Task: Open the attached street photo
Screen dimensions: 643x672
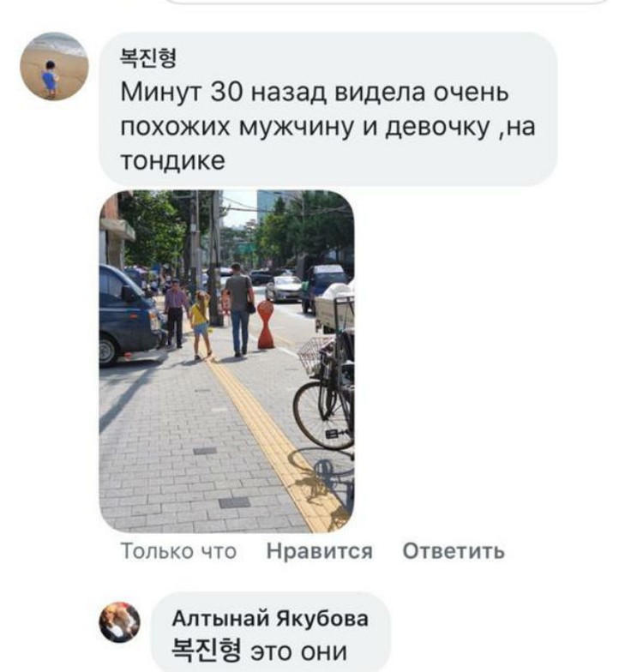Action: tap(226, 362)
